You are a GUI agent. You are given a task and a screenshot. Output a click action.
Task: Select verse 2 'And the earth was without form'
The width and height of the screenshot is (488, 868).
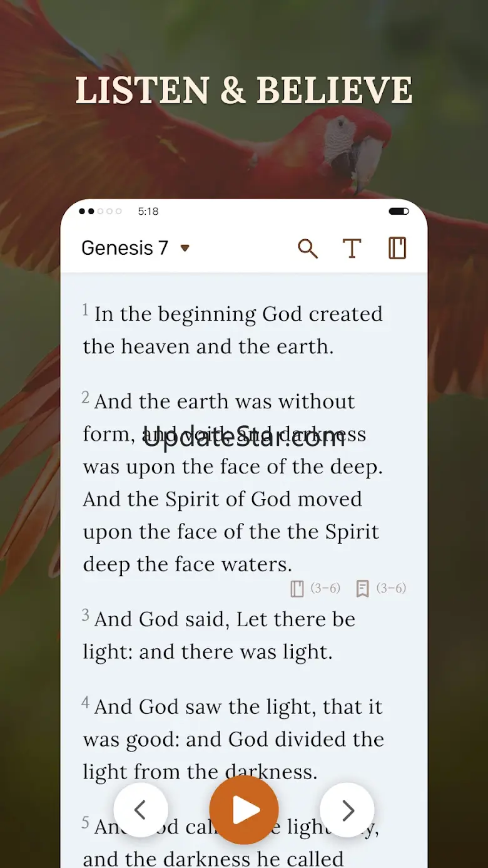(233, 483)
